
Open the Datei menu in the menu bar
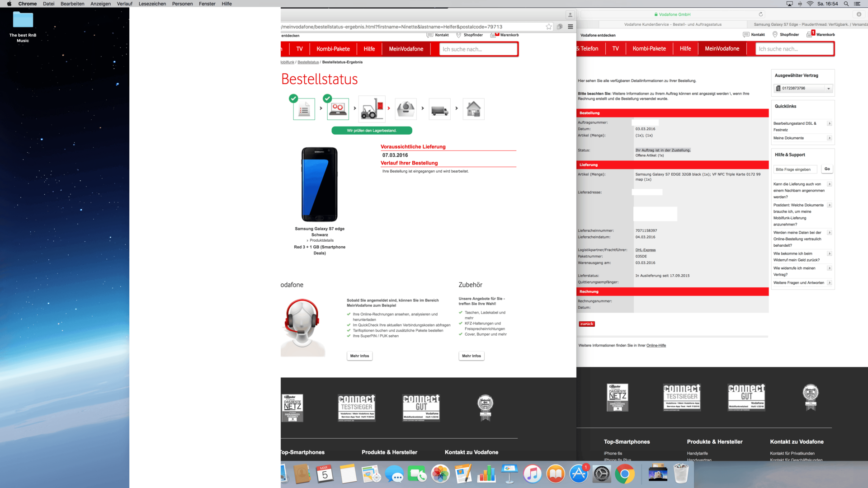48,4
